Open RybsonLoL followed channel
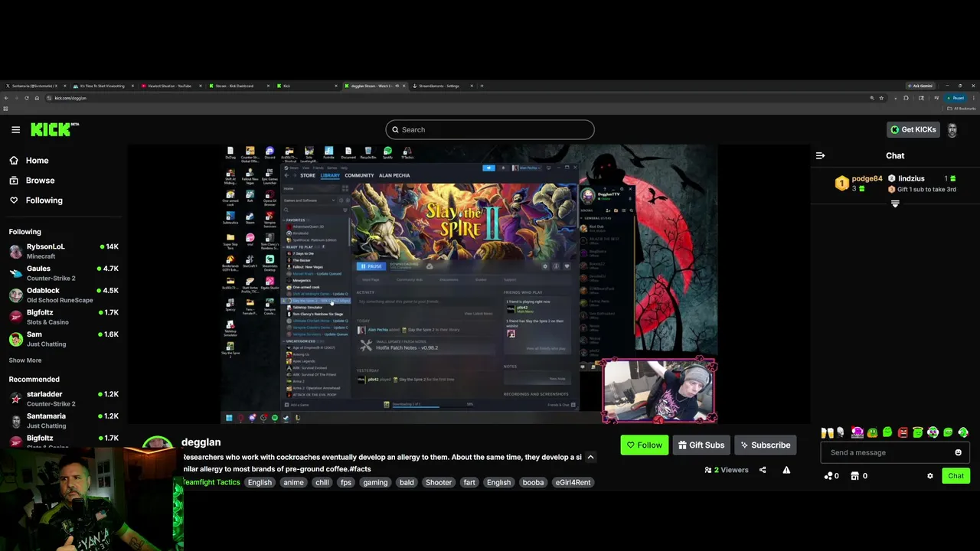Image resolution: width=980 pixels, height=551 pixels. (64, 251)
